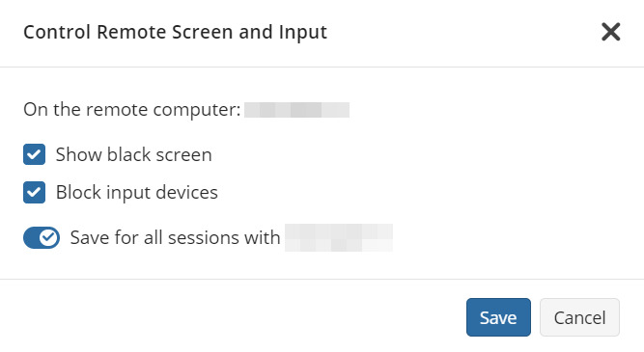This screenshot has height=352, width=644.
Task: Click the grey Cancel button label
Action: (x=579, y=318)
